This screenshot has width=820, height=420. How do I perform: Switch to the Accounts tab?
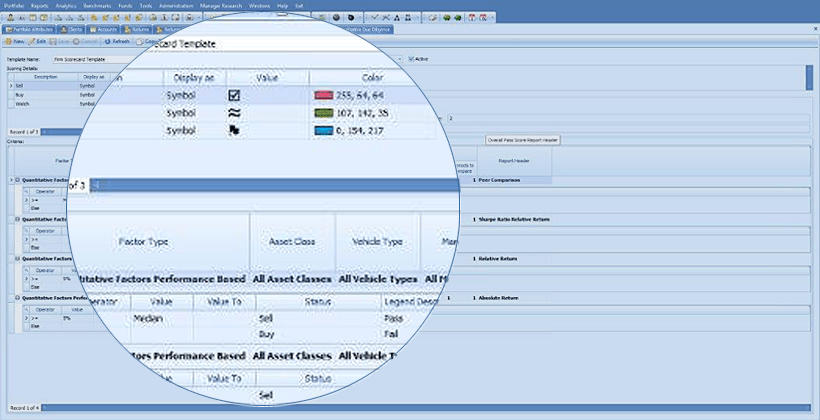pyautogui.click(x=107, y=29)
